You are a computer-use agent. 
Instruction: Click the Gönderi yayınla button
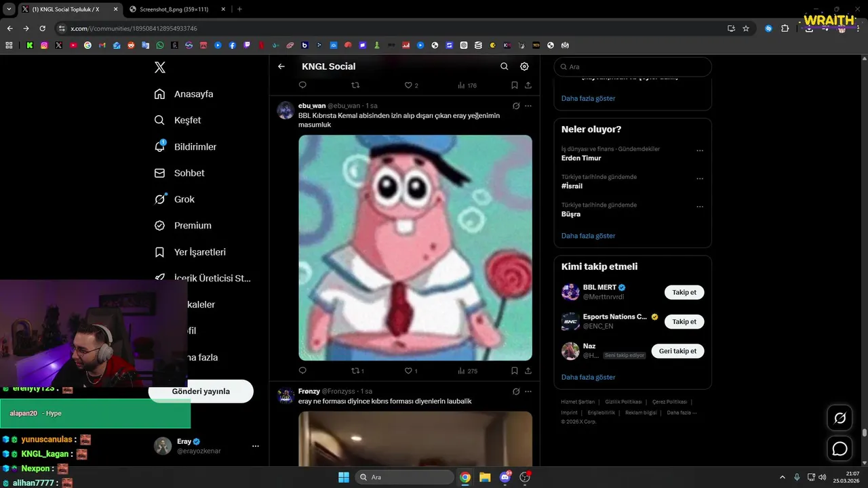click(x=201, y=391)
